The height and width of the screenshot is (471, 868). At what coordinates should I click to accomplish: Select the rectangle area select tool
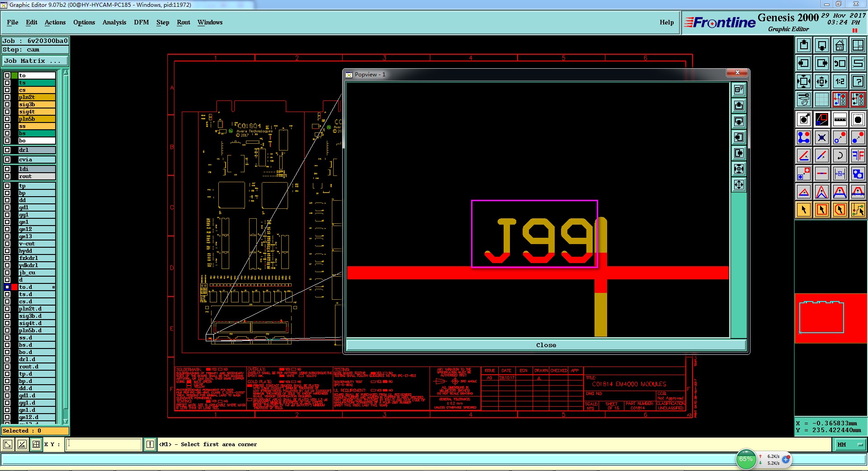(822, 209)
